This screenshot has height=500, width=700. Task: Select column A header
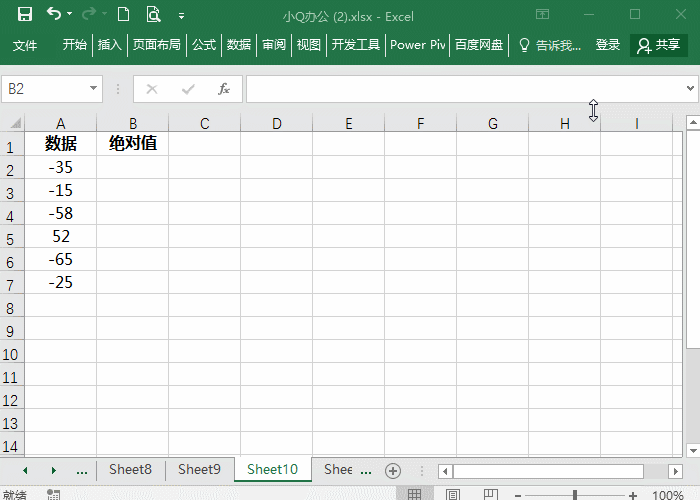pos(61,123)
